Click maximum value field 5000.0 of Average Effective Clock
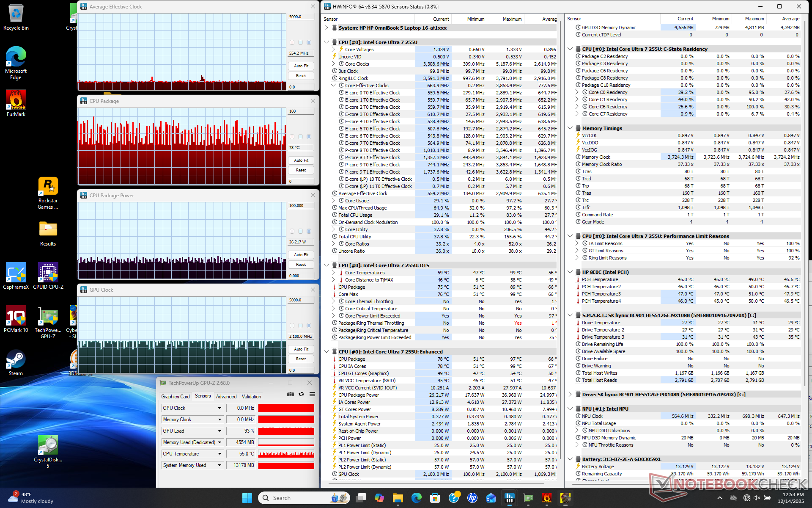Image resolution: width=812 pixels, height=508 pixels. pyautogui.click(x=301, y=17)
